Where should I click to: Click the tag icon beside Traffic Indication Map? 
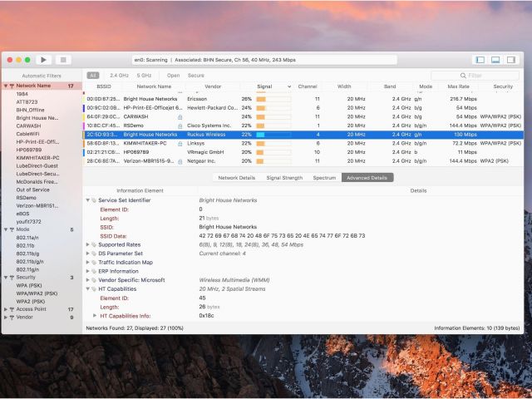tap(94, 263)
